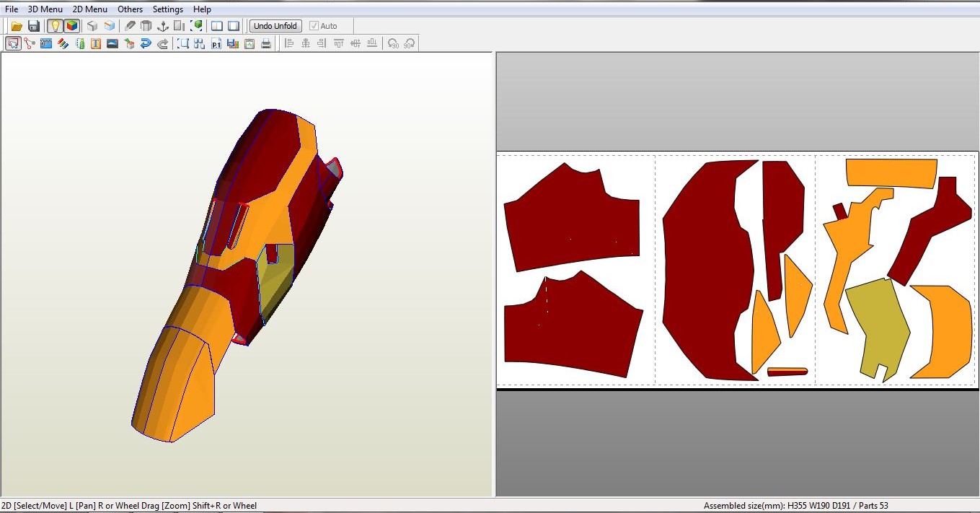Image resolution: width=980 pixels, height=513 pixels.
Task: Click the center vertically align icon
Action: coord(356,43)
